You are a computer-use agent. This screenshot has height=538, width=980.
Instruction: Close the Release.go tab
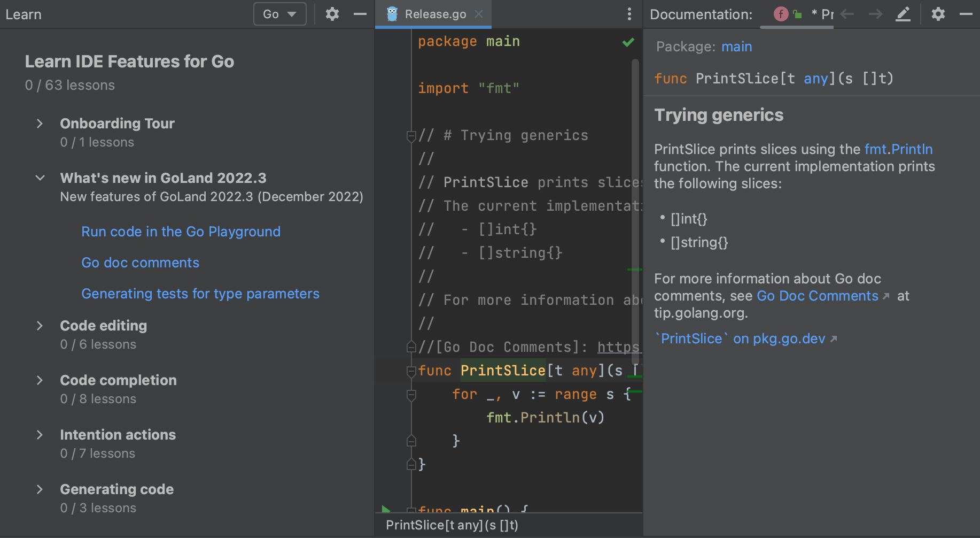tap(479, 14)
